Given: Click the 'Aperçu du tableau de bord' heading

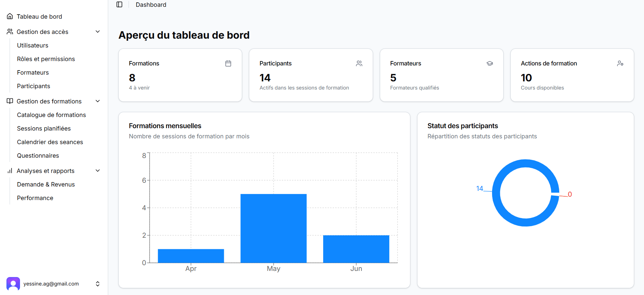Looking at the screenshot, I should pyautogui.click(x=184, y=35).
